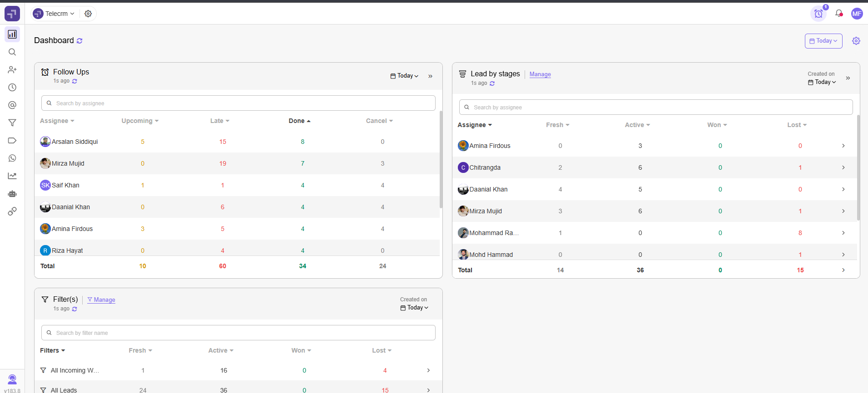Open the alarm reminders icon in header
Screen dimensions: 868x393
point(818,14)
